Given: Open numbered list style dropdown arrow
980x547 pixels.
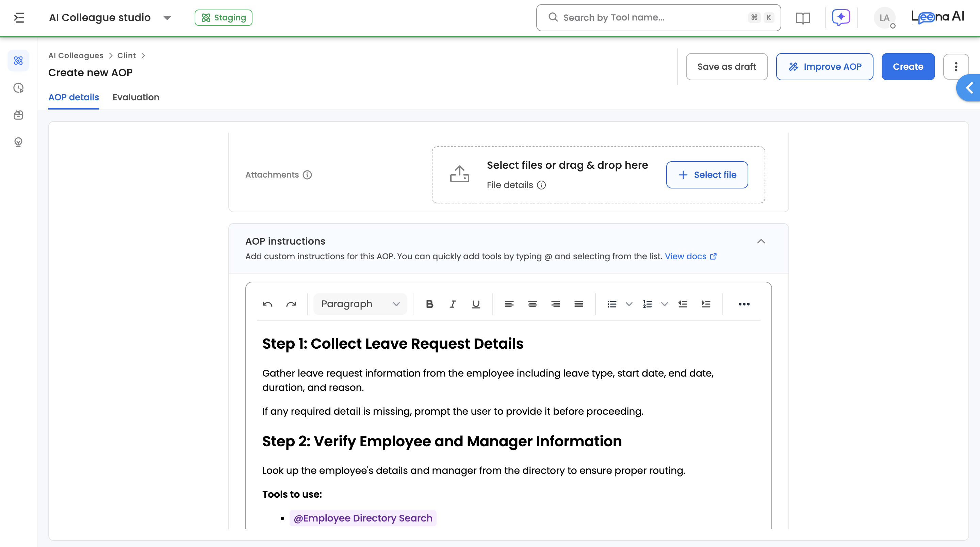Looking at the screenshot, I should point(664,304).
